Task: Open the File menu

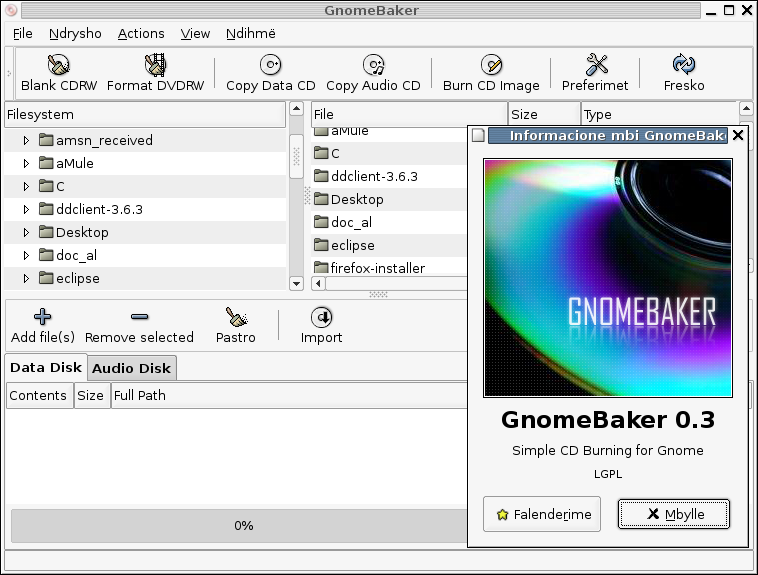Action: (x=23, y=33)
